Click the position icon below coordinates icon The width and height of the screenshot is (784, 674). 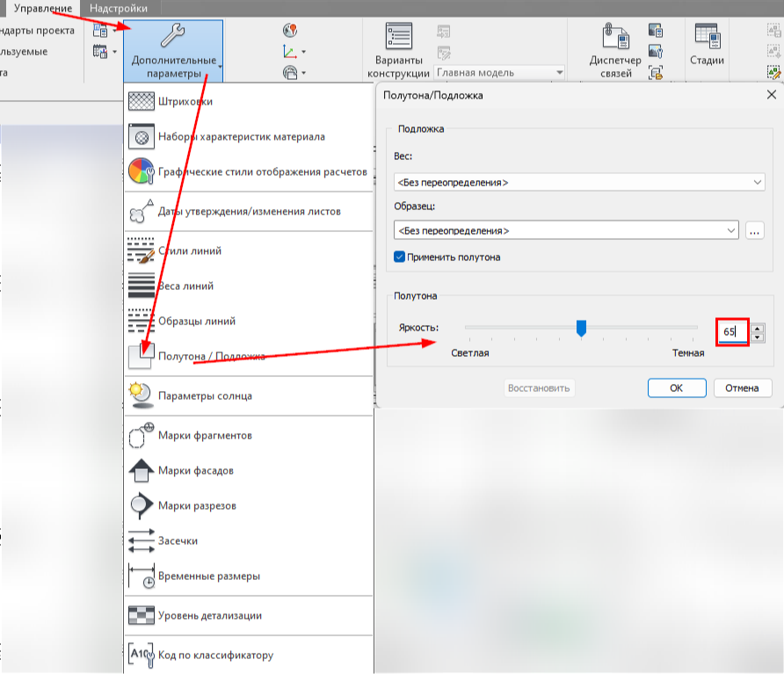tap(290, 73)
